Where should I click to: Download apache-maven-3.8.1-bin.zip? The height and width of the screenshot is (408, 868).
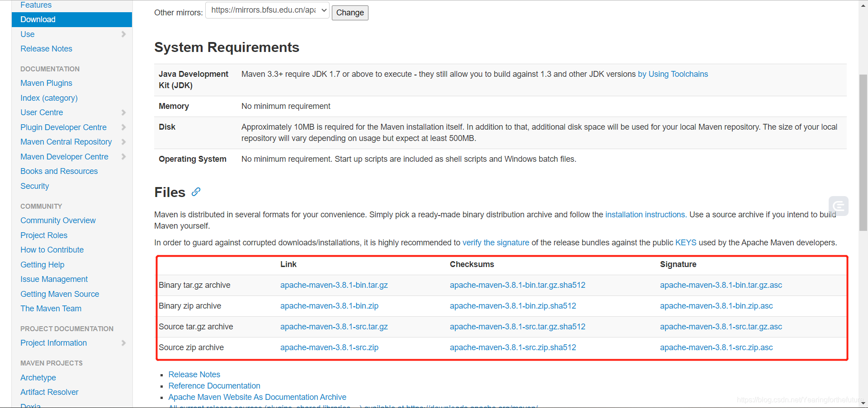click(329, 306)
